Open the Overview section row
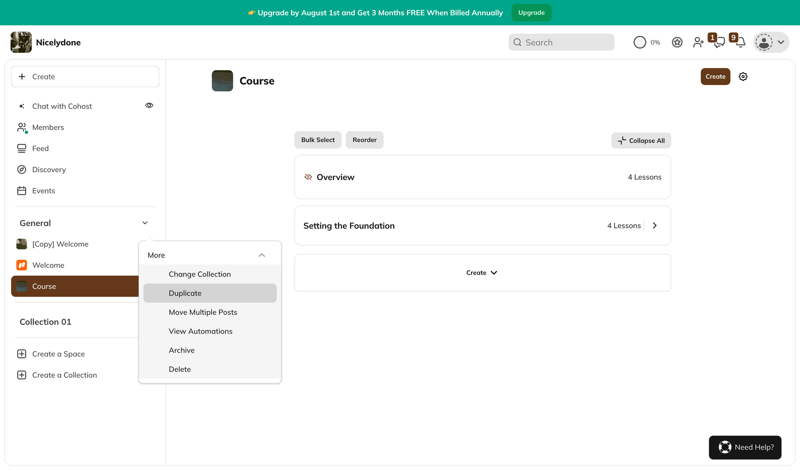The height and width of the screenshot is (470, 800). pyautogui.click(x=482, y=177)
